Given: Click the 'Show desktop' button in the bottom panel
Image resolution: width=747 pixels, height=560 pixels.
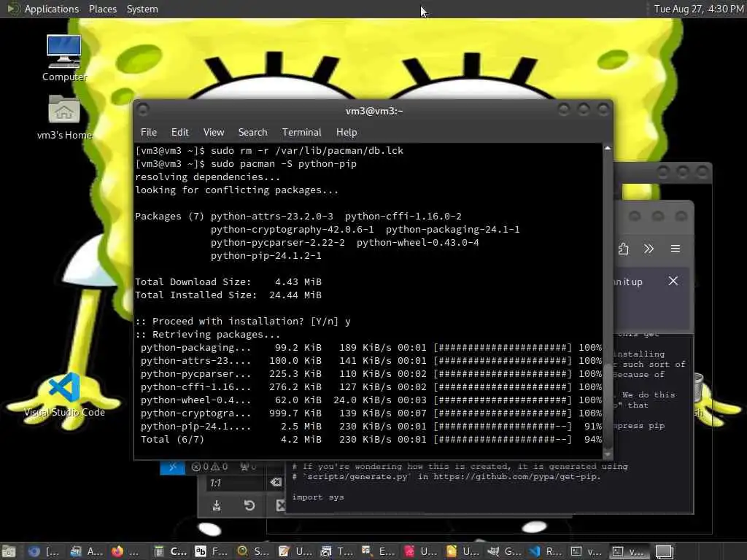Looking at the screenshot, I should [9, 551].
